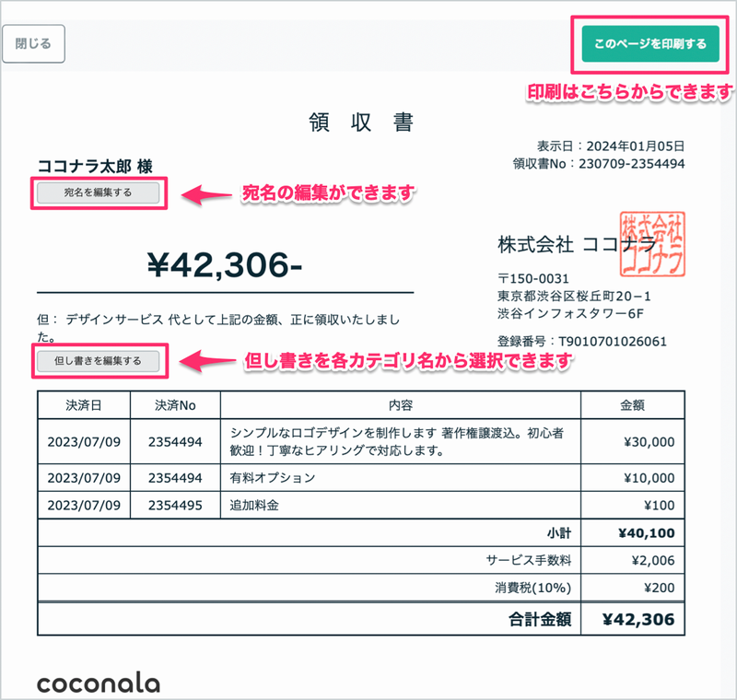Click the pink arrow beside 宛名を編集する
Image resolution: width=737 pixels, height=700 pixels.
(x=205, y=193)
